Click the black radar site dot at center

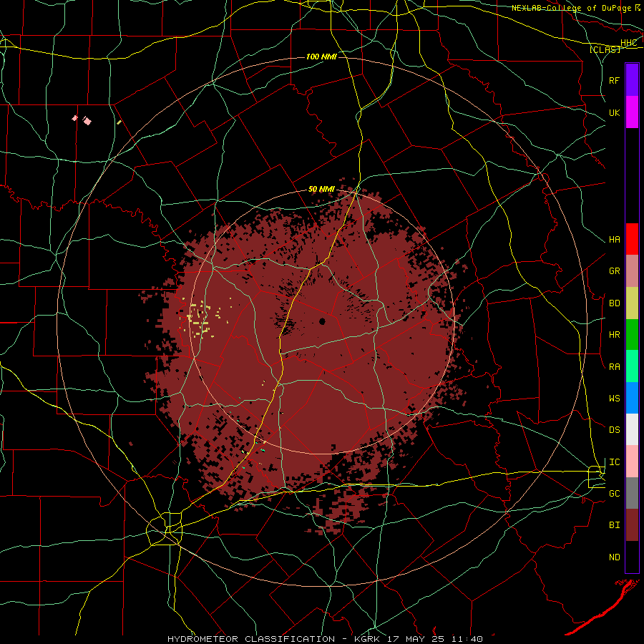pos(323,321)
